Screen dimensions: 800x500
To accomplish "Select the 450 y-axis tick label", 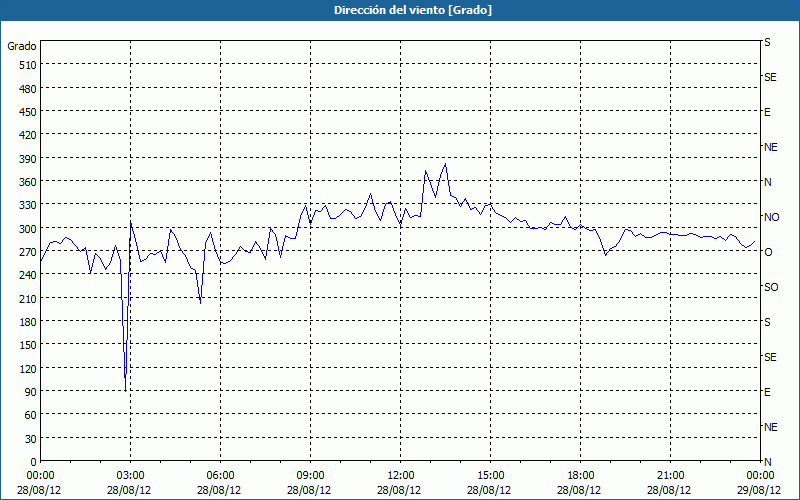I will click(28, 112).
